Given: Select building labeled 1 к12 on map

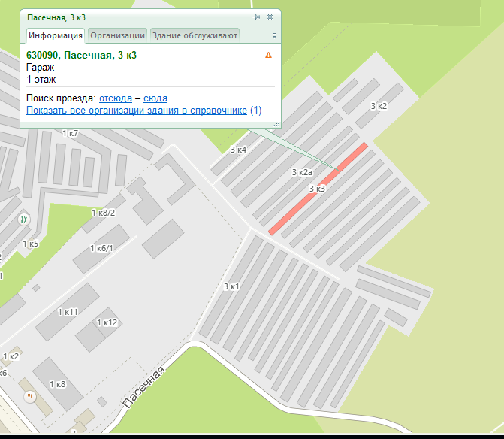Looking at the screenshot, I should click(x=107, y=322).
